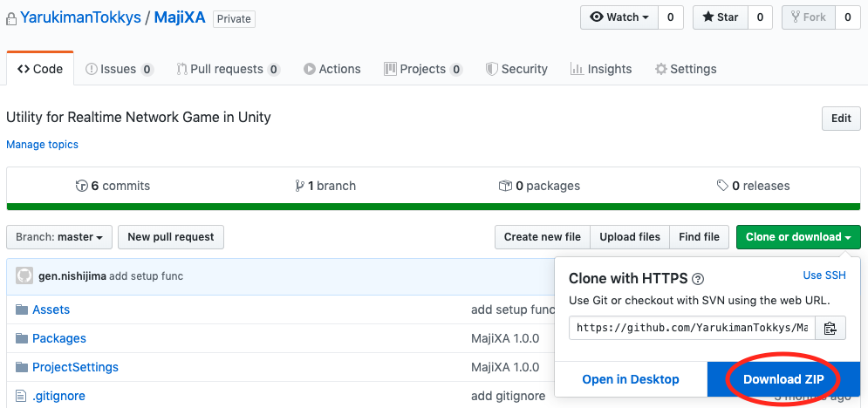868x408 pixels.
Task: Open the gen.nishijima author link
Action: [72, 275]
